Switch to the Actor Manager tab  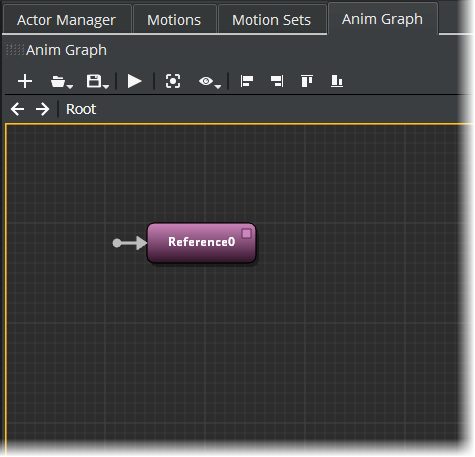point(66,20)
